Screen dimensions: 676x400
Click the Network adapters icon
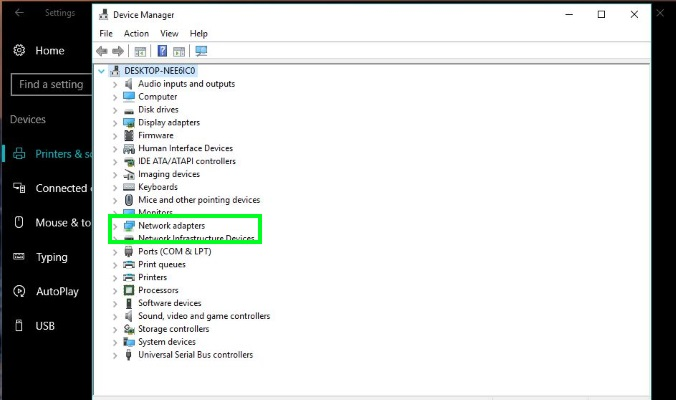point(128,226)
